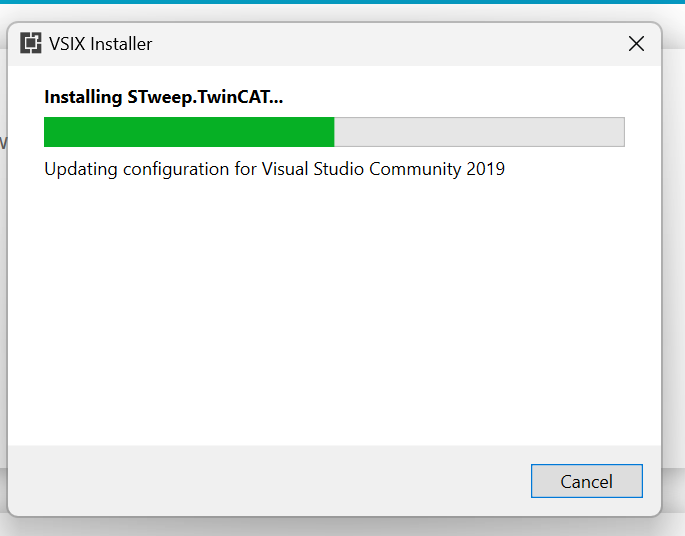This screenshot has width=685, height=536.
Task: Cancel the STweep.TwinCAT installation
Action: pyautogui.click(x=586, y=481)
